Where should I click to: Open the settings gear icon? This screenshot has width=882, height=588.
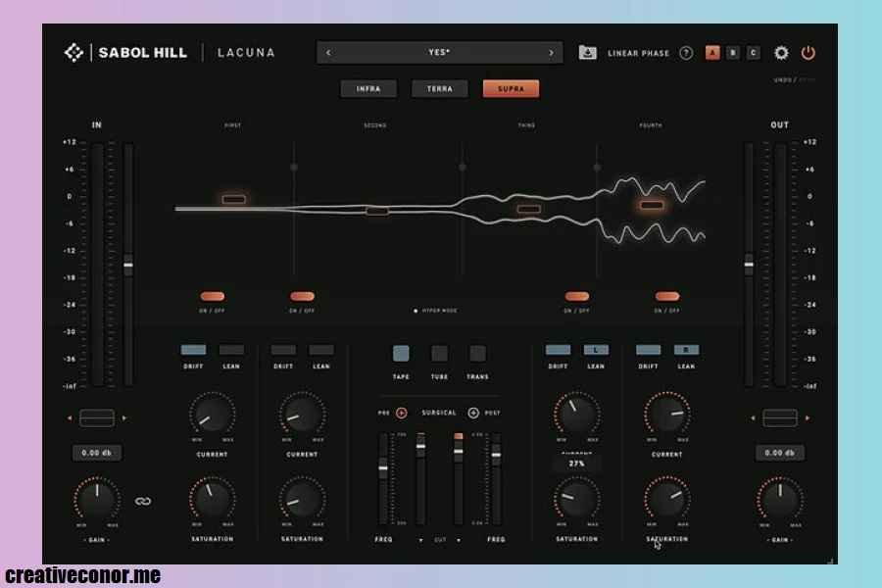781,53
